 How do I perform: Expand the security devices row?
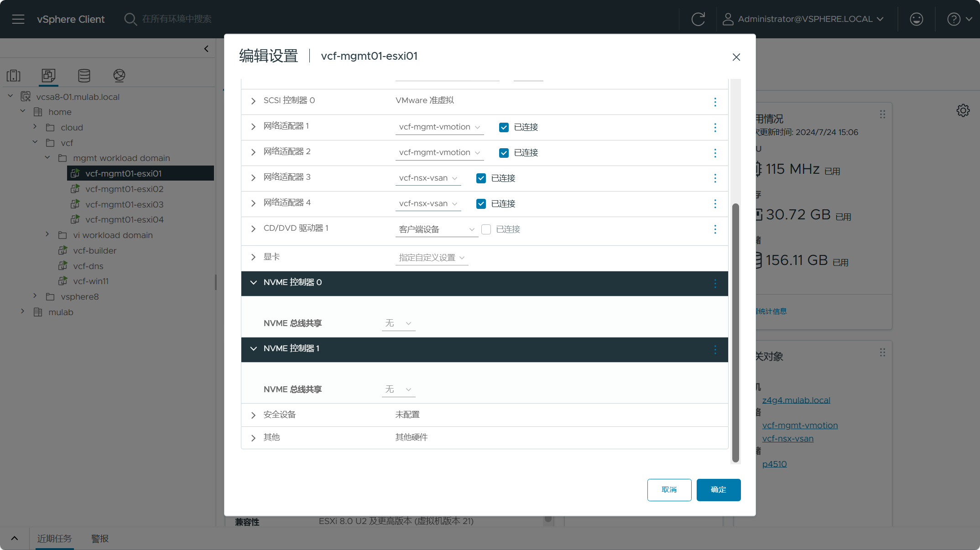pyautogui.click(x=253, y=415)
